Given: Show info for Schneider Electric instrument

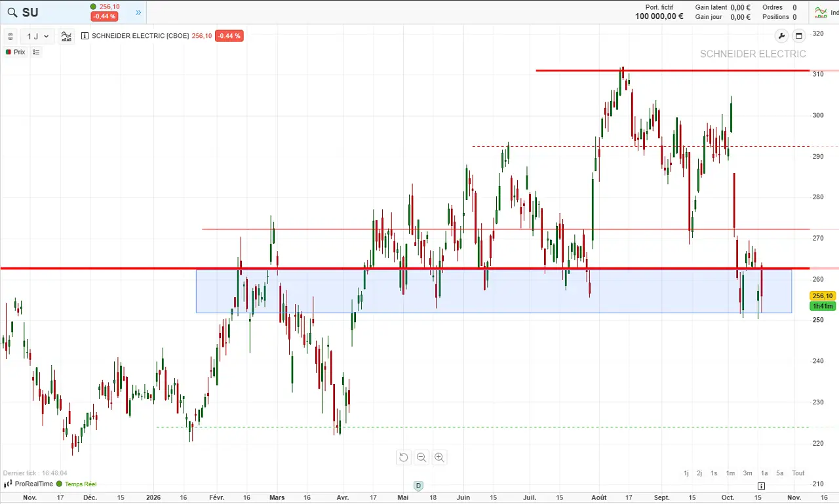Looking at the screenshot, I should 85,36.
